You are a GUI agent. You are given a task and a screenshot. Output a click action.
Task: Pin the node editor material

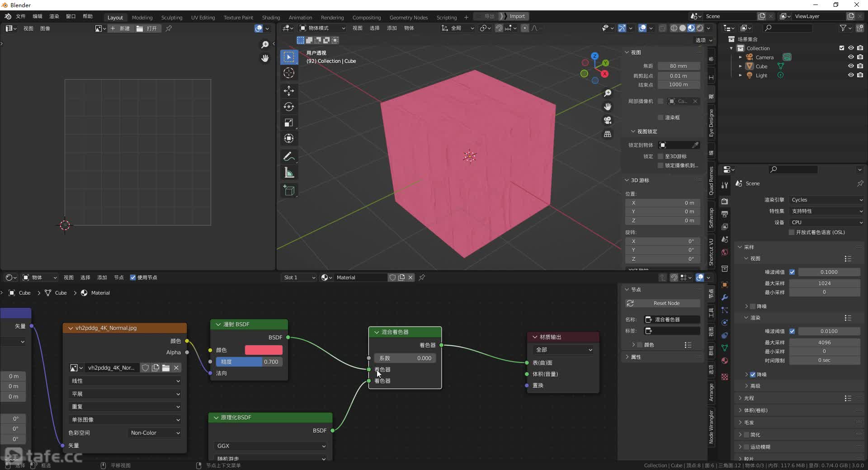coord(422,277)
